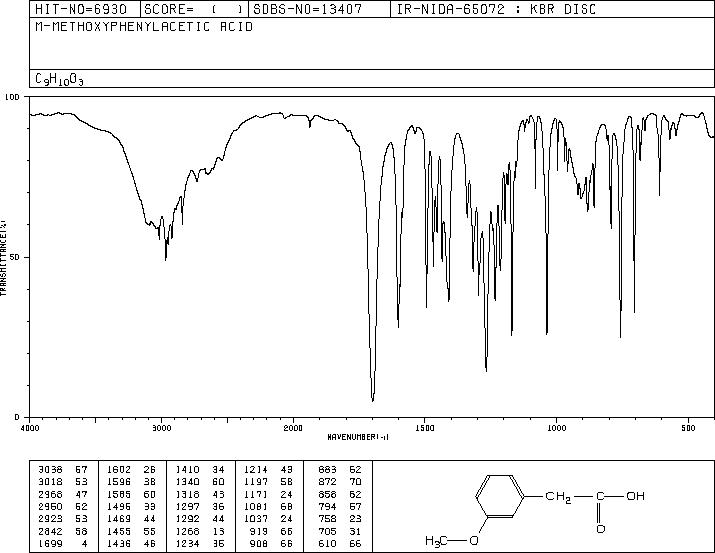This screenshot has width=715, height=553.
Task: Select the M-METHOXYPHENYLACETIC ACID compound name
Action: pos(144,27)
